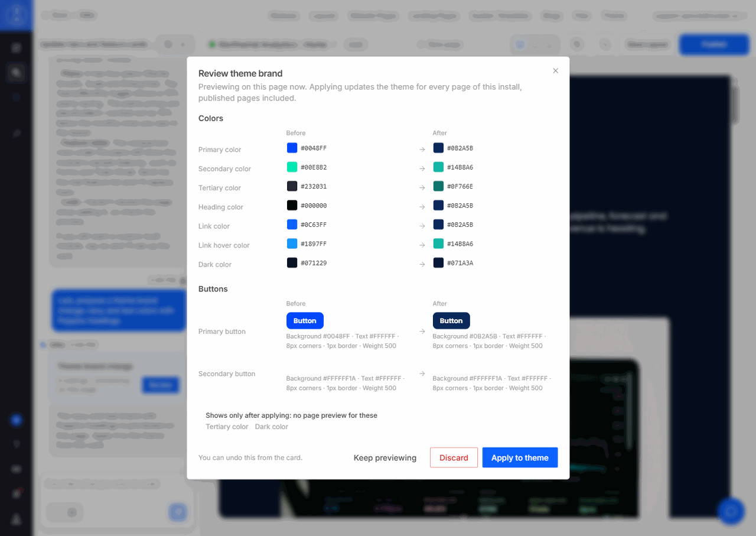Pick the After tertiary color swatch #0F766E
The height and width of the screenshot is (536, 756).
438,186
